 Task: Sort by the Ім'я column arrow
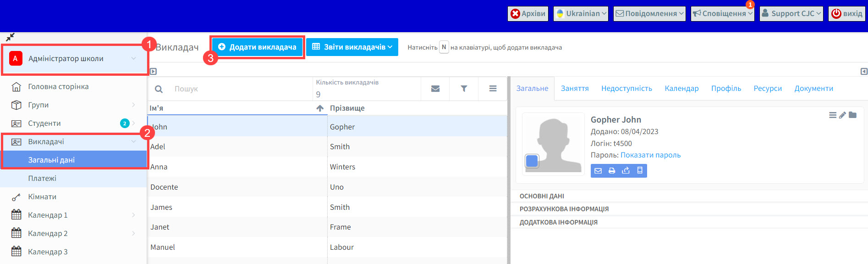point(320,108)
